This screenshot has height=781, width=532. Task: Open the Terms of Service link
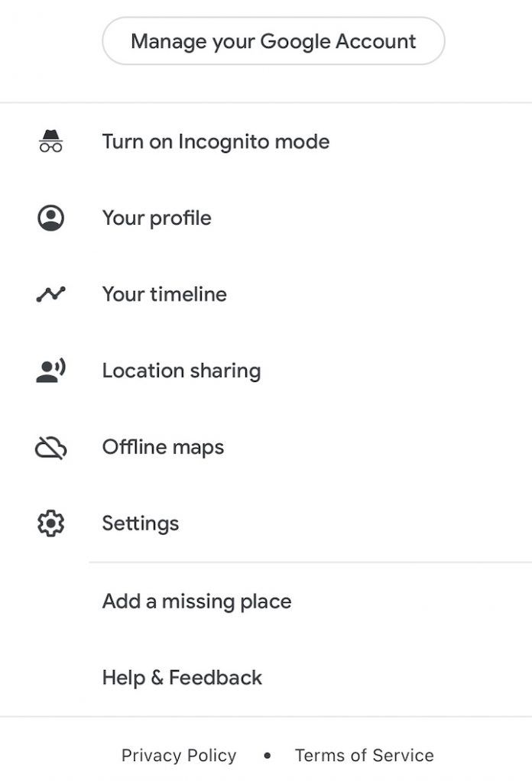[x=365, y=755]
